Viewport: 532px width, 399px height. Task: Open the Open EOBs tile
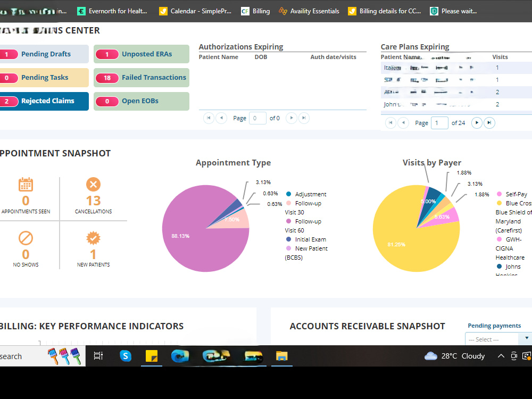142,101
